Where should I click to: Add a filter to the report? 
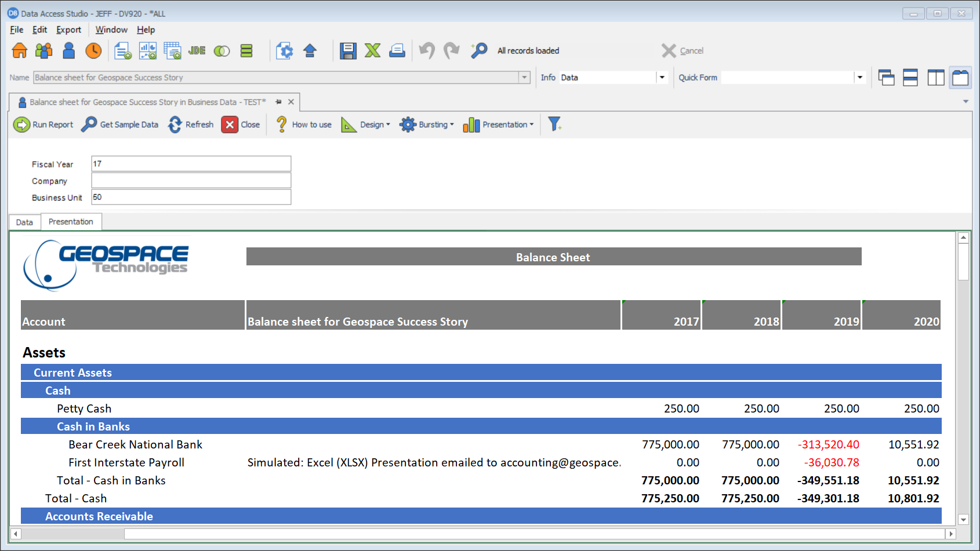point(555,123)
